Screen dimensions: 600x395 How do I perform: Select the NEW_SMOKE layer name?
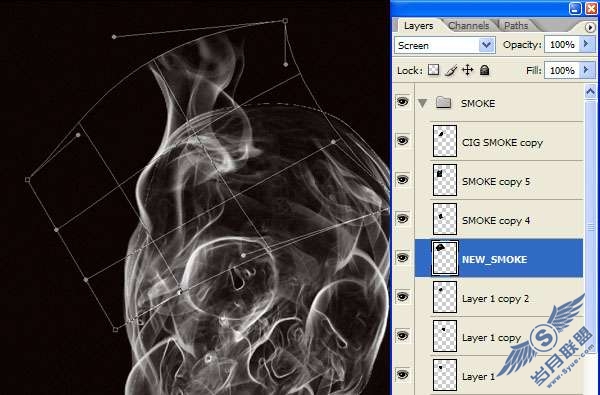495,260
